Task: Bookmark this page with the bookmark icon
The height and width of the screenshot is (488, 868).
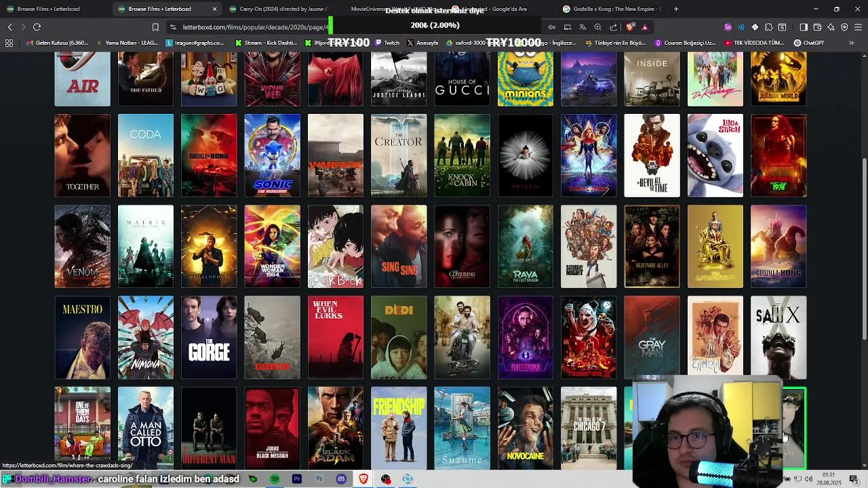Action: coord(155,27)
